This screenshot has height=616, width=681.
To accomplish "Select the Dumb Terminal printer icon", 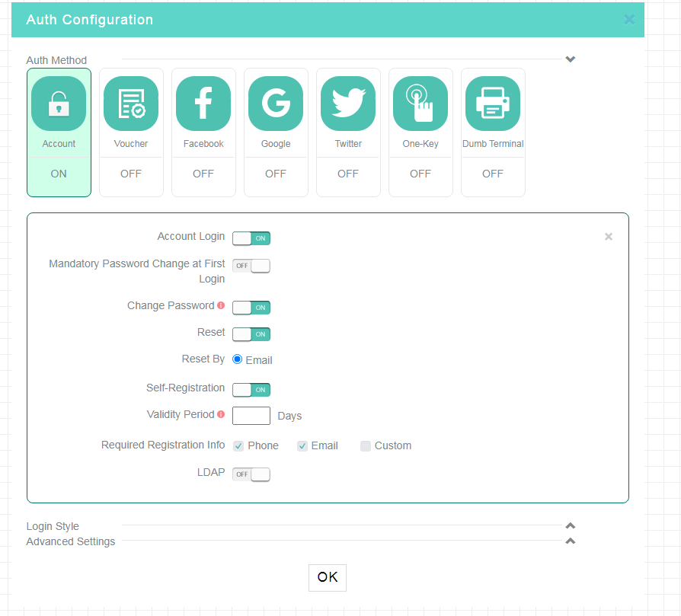I will pyautogui.click(x=493, y=104).
